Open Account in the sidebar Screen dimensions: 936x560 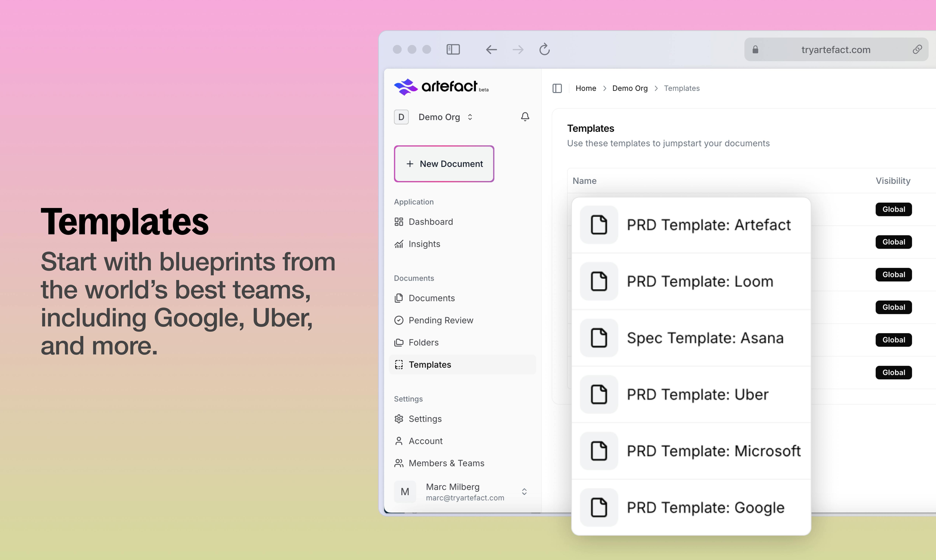tap(462, 441)
